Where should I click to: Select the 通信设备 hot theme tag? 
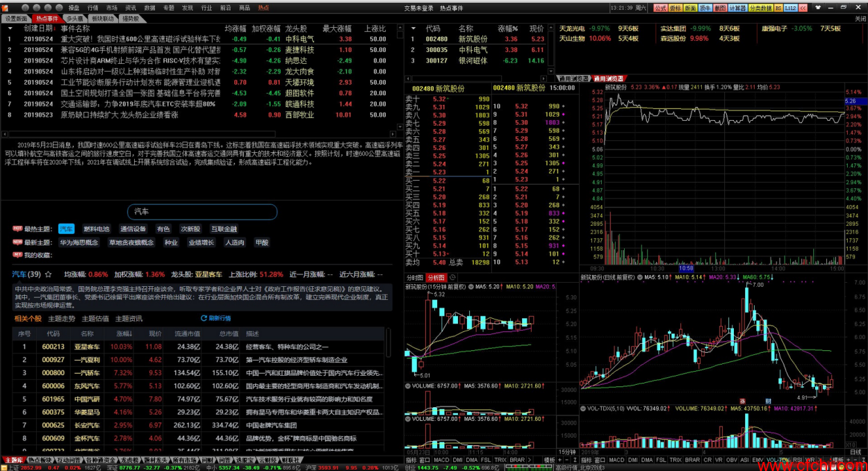[133, 229]
